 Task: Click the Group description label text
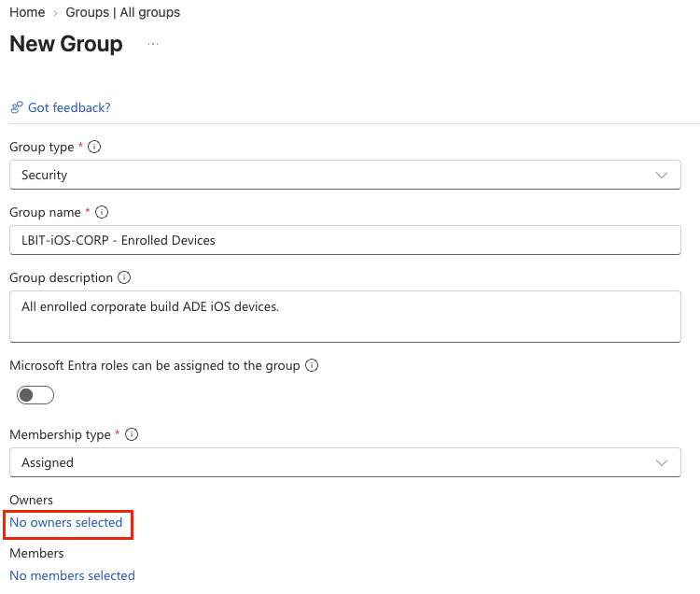(x=62, y=277)
